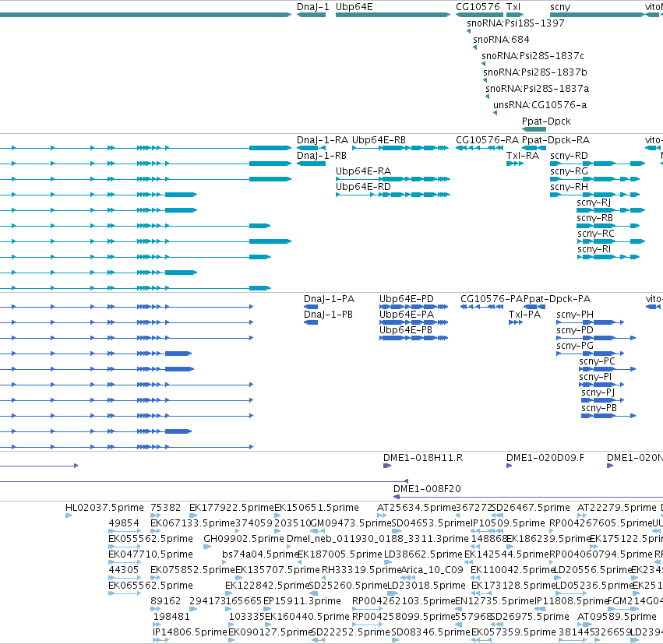
Task: Click the LD38662.5prime EST label
Action: click(423, 555)
